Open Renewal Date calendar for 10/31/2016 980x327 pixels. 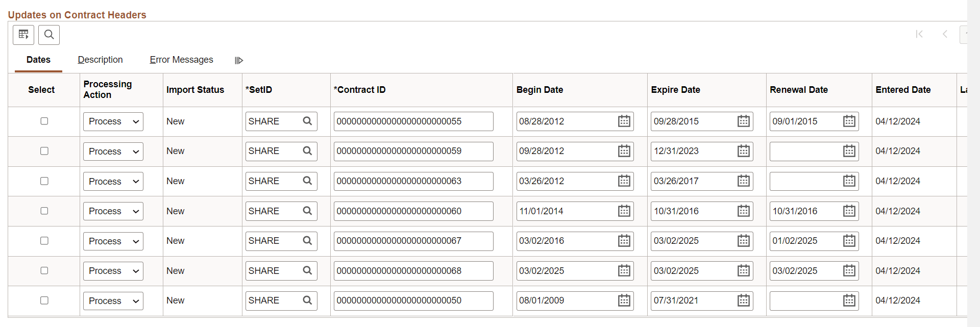(x=849, y=211)
